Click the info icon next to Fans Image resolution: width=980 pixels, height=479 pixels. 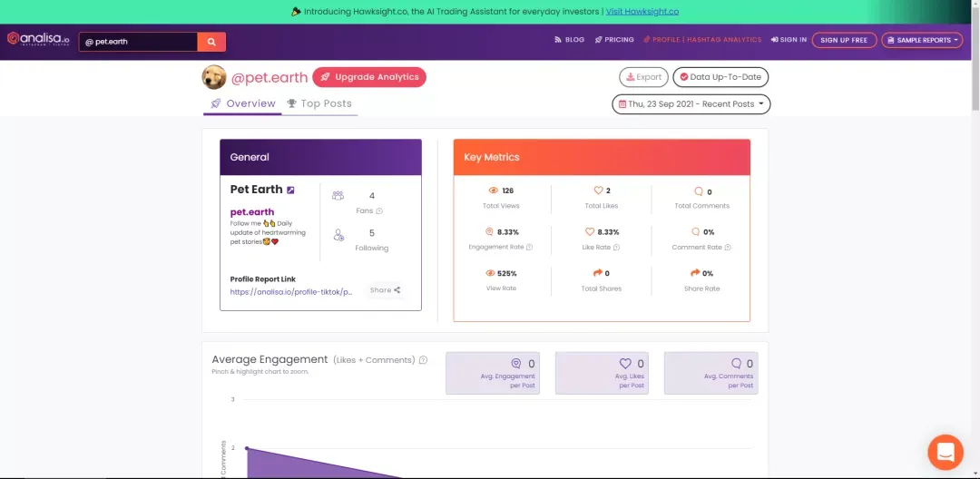[x=379, y=211]
